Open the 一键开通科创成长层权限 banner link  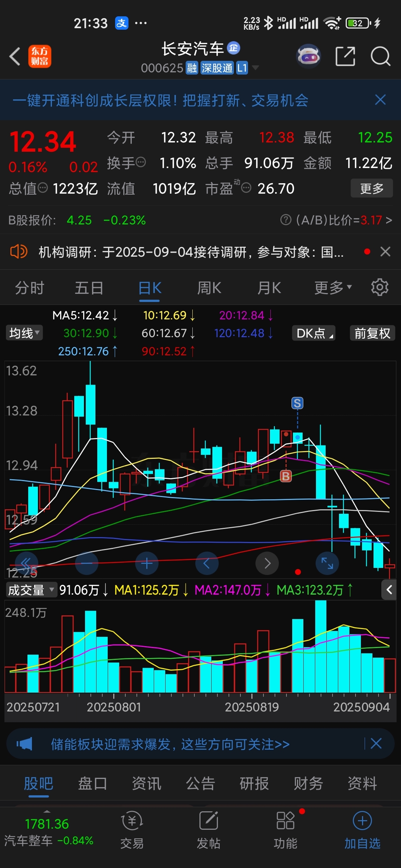pos(160,100)
